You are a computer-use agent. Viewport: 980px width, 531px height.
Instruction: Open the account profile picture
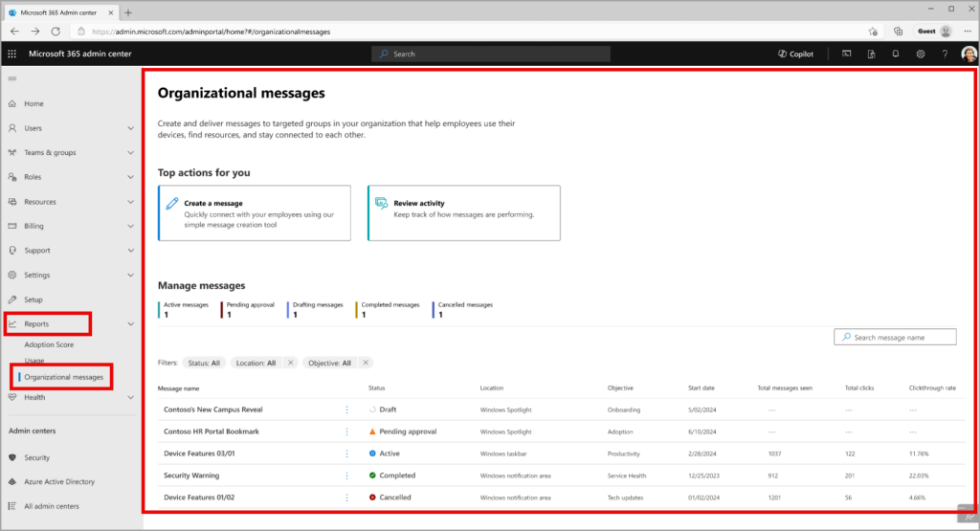969,54
